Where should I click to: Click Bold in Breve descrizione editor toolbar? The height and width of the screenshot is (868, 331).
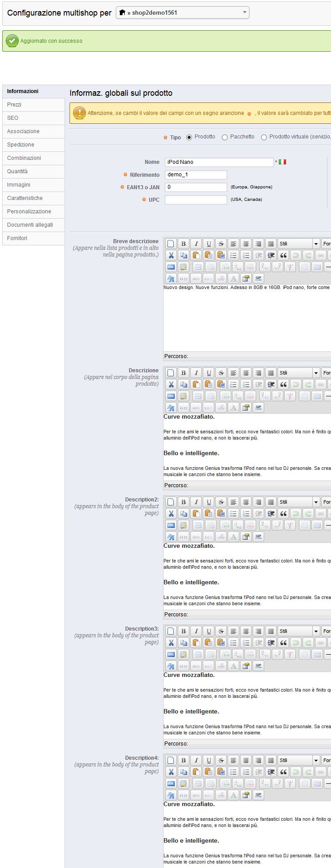[183, 244]
